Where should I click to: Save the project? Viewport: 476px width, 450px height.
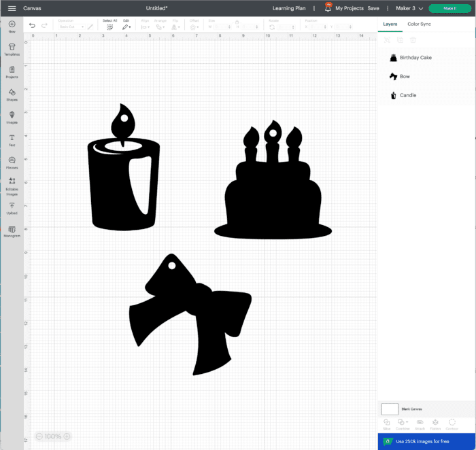[373, 8]
